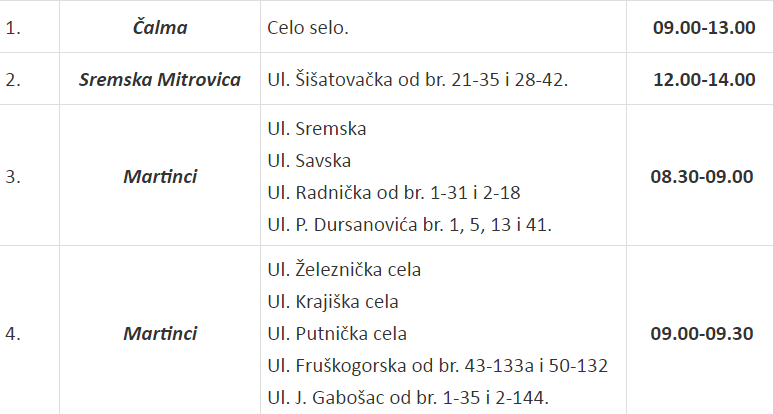Viewport: 773px width, 414px height.
Task: Select the 'Celo selo.' text
Action: (x=308, y=28)
